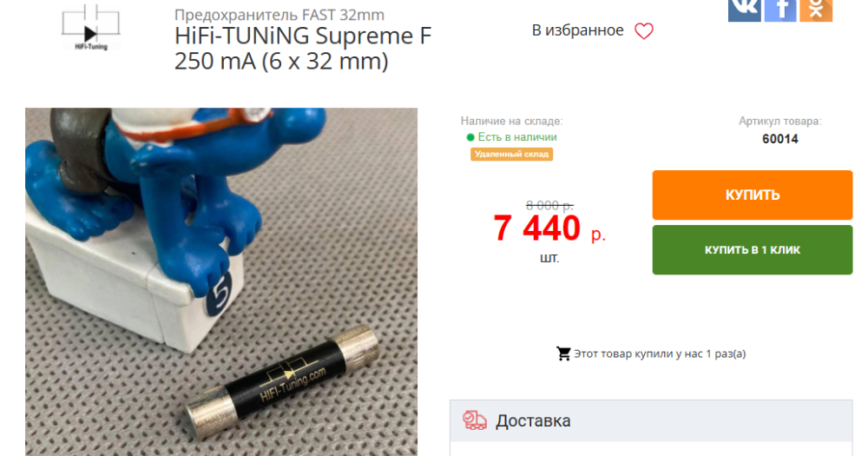
Task: Click the heart favorites icon
Action: click(x=644, y=31)
